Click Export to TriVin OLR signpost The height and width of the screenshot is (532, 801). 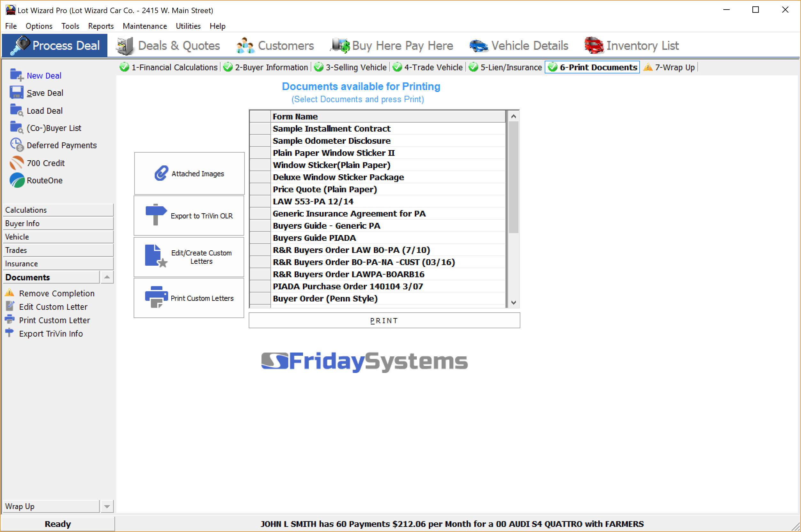click(x=189, y=216)
